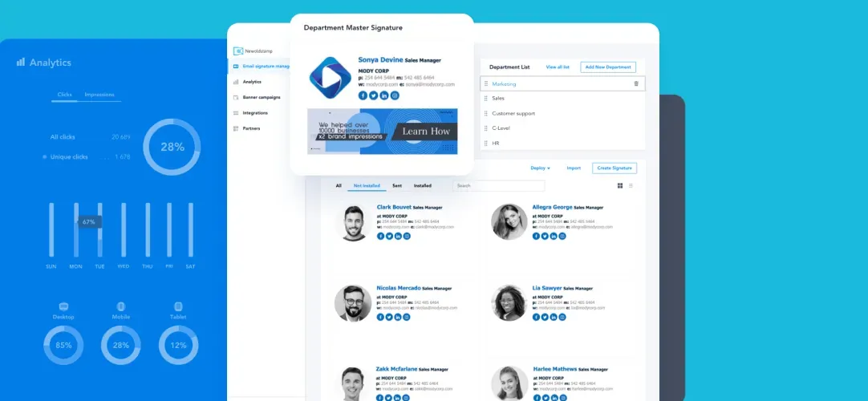This screenshot has width=868, height=401.
Task: Open Banner campaigns sidebar icon
Action: [236, 97]
